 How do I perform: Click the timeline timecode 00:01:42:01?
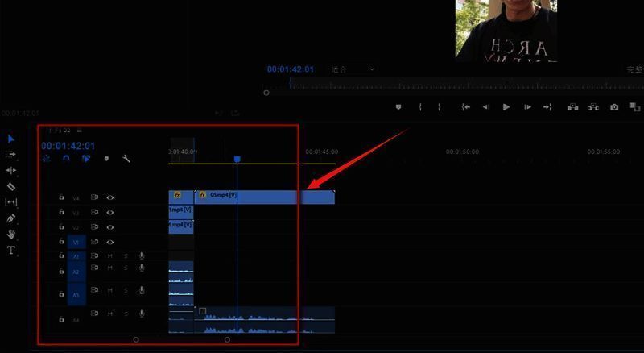(68, 146)
